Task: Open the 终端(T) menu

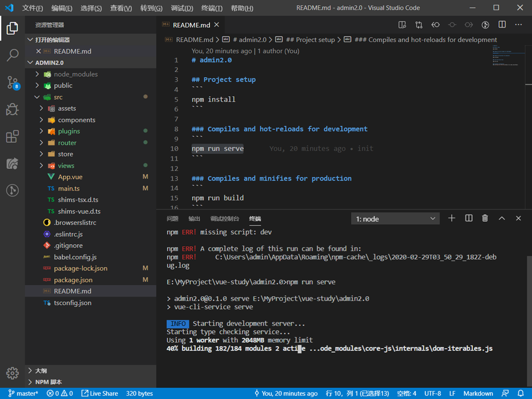Action: coord(211,8)
